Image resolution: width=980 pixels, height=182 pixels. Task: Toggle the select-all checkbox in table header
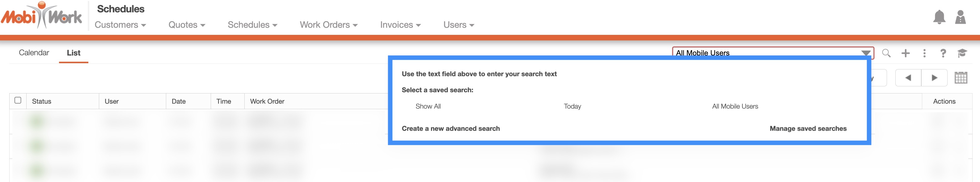[x=18, y=100]
